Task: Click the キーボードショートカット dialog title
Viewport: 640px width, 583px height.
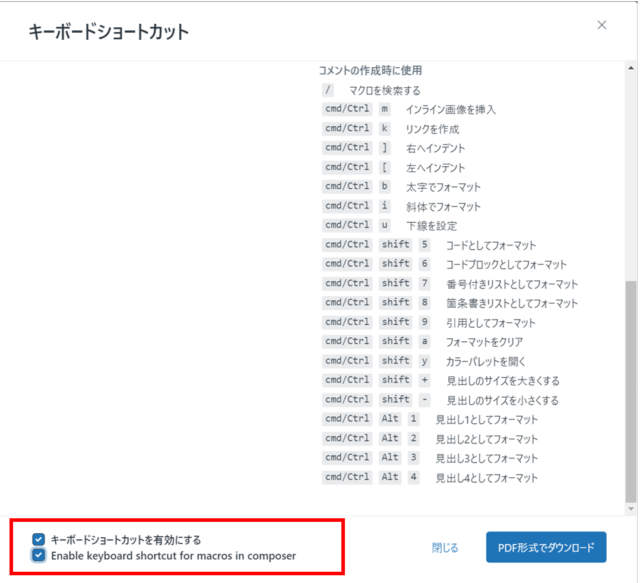Action: click(x=109, y=31)
